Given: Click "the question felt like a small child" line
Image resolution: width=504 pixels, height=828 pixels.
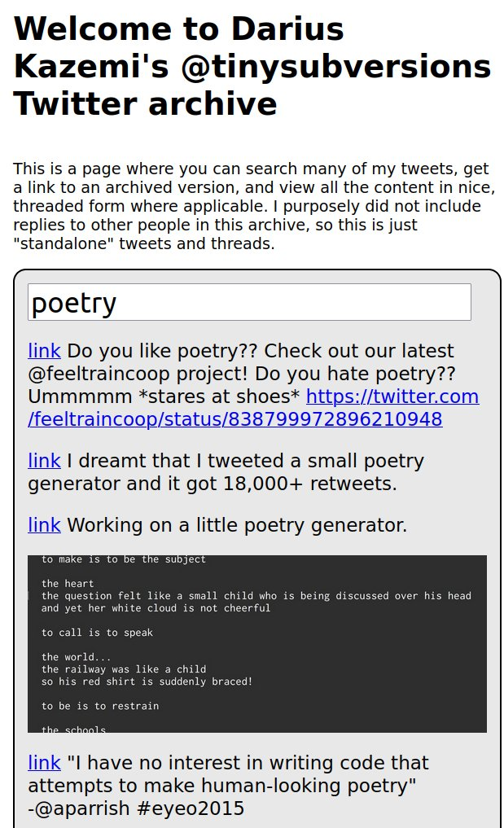Looking at the screenshot, I should point(256,596).
